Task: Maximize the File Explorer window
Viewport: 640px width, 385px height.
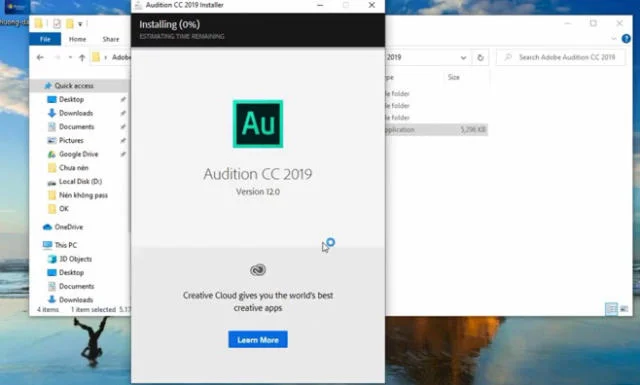Action: tap(593, 23)
